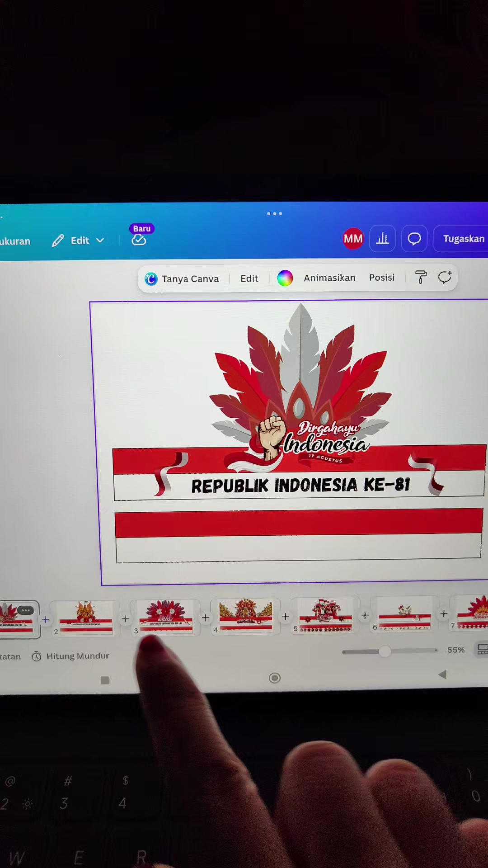Viewport: 488px width, 868px height.
Task: Click the zoom slider handle
Action: 385,651
